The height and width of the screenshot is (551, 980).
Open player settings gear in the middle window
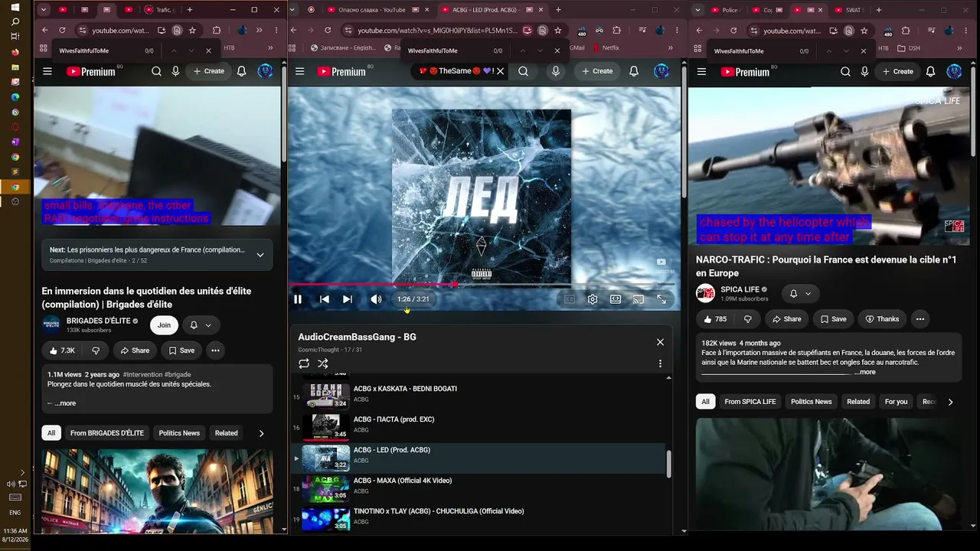[593, 299]
